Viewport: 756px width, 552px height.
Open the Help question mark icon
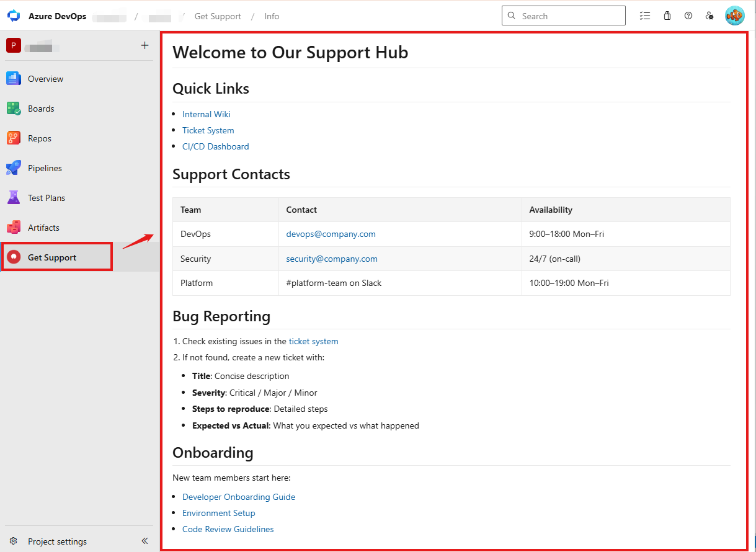tap(688, 16)
